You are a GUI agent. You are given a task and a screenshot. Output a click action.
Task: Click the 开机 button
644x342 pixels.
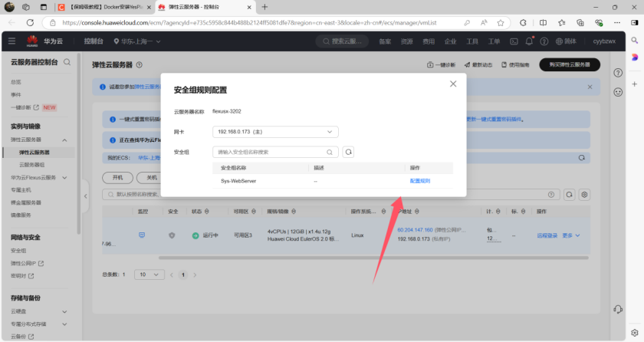point(117,178)
